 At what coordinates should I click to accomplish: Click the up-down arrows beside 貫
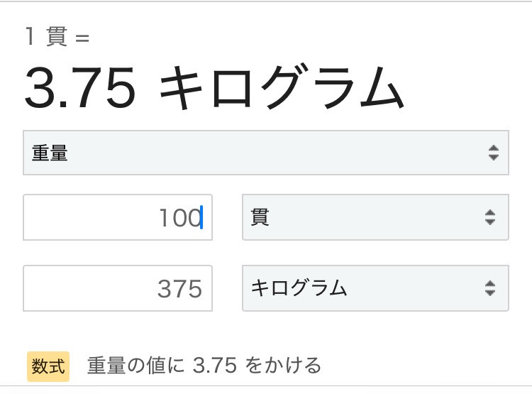[x=490, y=217]
